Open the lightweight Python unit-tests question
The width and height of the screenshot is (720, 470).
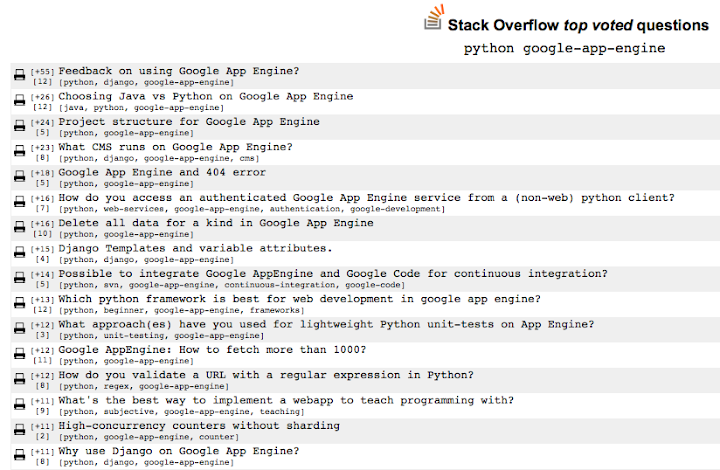tap(326, 324)
